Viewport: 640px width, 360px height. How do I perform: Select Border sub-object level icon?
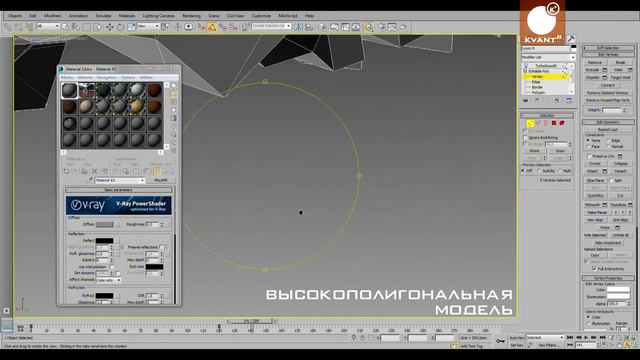pos(546,123)
